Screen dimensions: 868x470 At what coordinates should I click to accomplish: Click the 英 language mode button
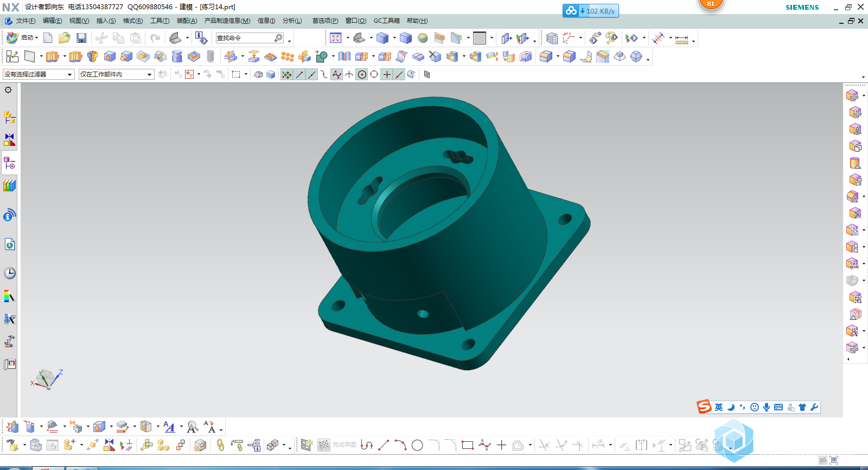coord(718,407)
